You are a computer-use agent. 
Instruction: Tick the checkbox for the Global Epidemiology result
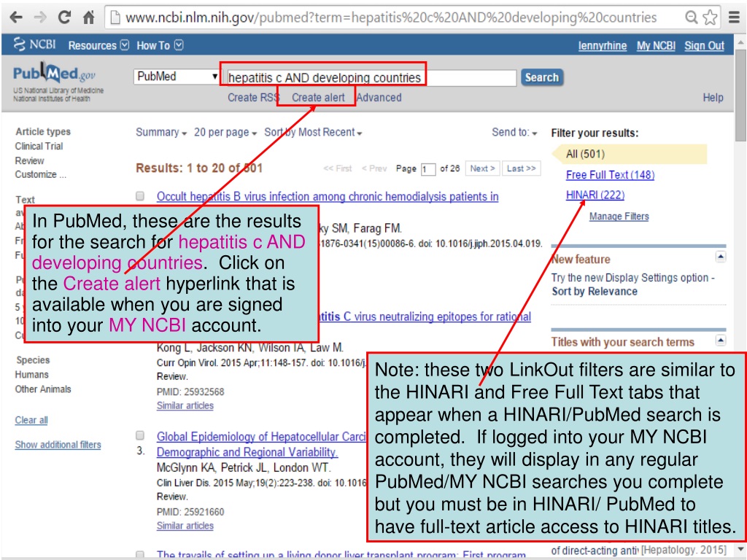(x=140, y=435)
